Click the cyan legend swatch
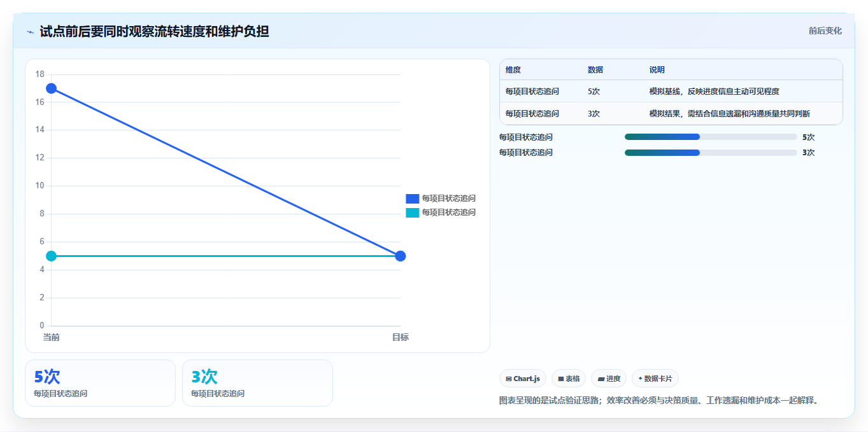This screenshot has height=432, width=868. [x=413, y=213]
